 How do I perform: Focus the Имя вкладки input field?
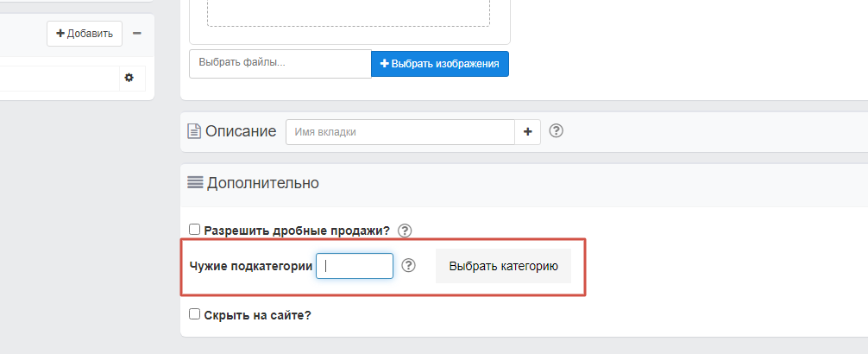[x=400, y=132]
